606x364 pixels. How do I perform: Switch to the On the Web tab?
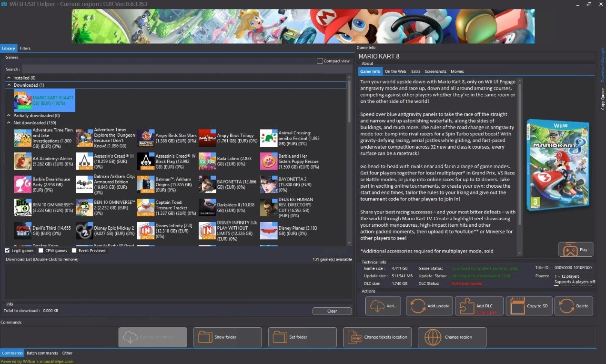[395, 71]
